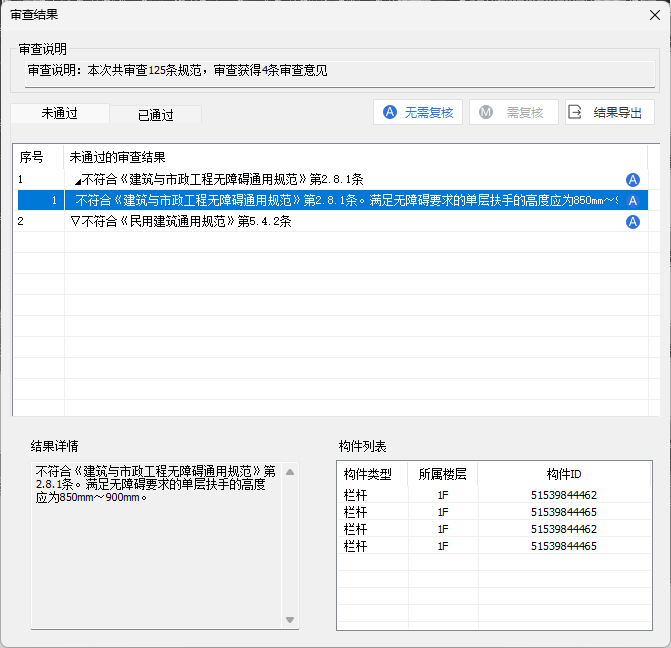Click the 结果详情 description text area
Image resolution: width=671 pixels, height=648 pixels.
point(156,545)
